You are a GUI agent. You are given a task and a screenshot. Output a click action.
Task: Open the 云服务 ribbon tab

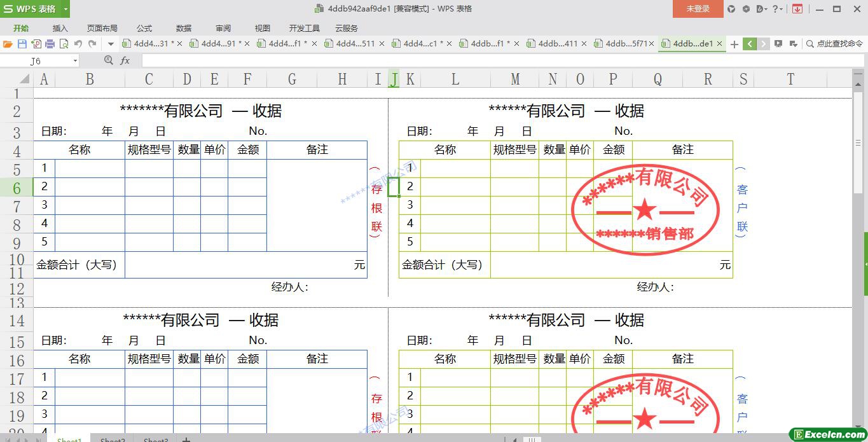[347, 28]
